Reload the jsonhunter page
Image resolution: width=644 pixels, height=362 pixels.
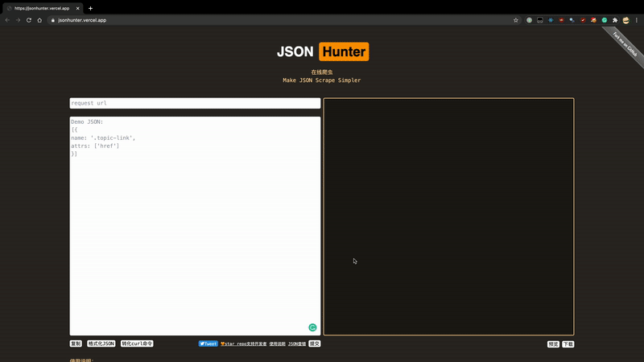(29, 20)
